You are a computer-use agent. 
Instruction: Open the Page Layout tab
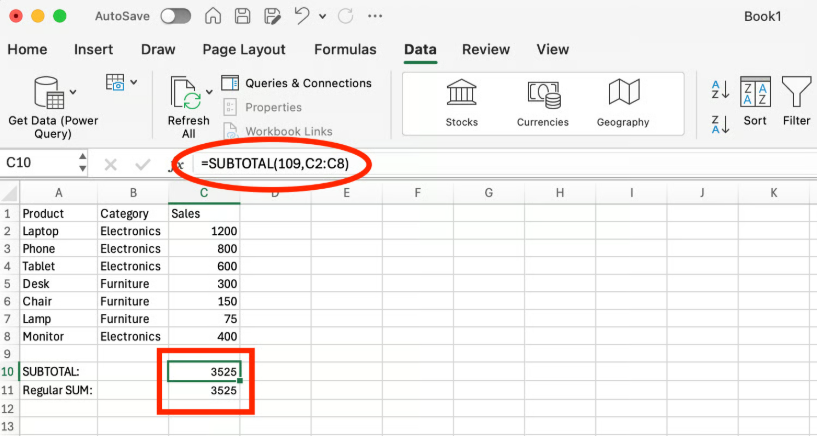pyautogui.click(x=243, y=50)
